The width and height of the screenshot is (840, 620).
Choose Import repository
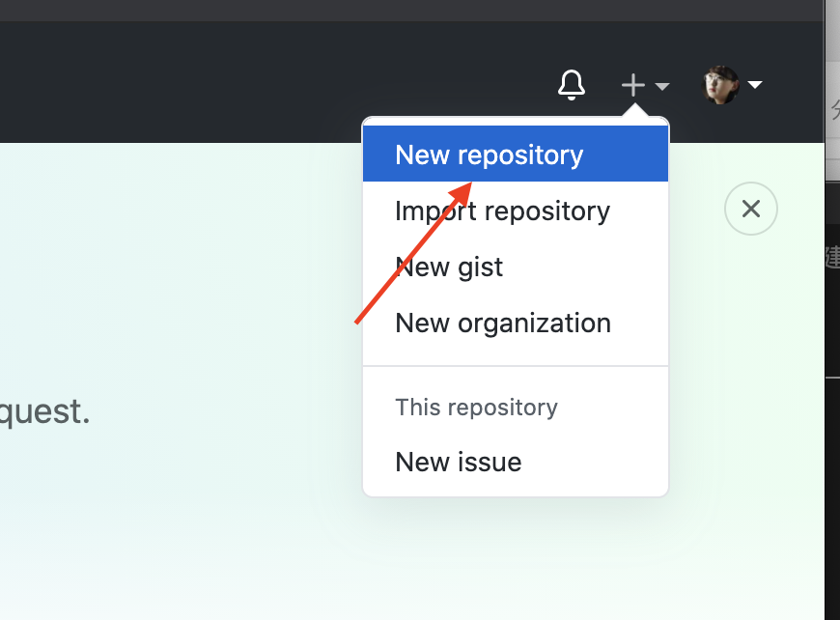502,211
